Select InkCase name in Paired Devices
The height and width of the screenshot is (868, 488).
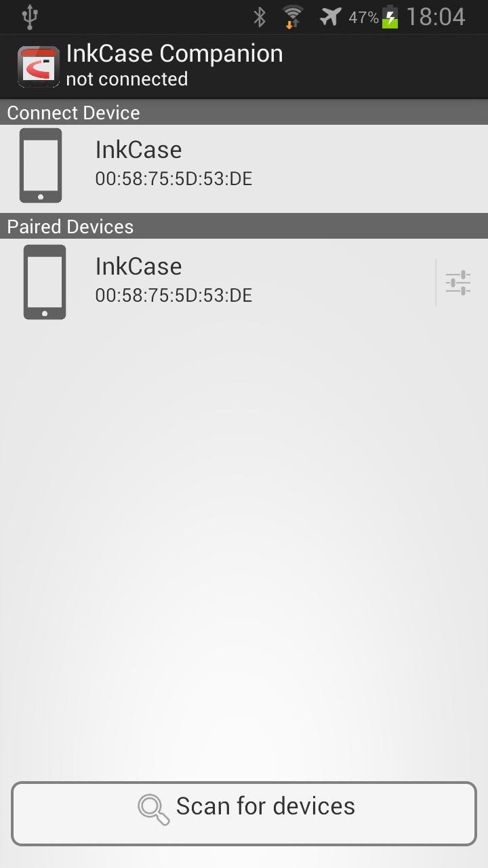138,267
